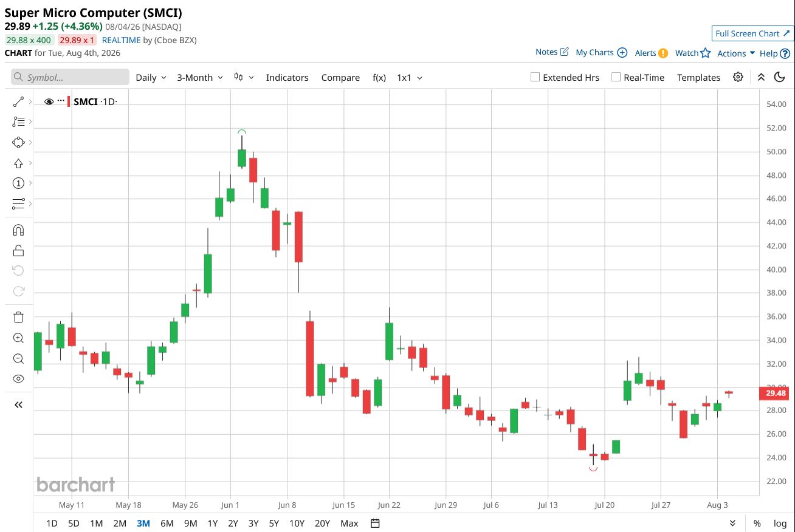This screenshot has width=795, height=532.
Task: Open the calendar date range picker
Action: tap(375, 523)
